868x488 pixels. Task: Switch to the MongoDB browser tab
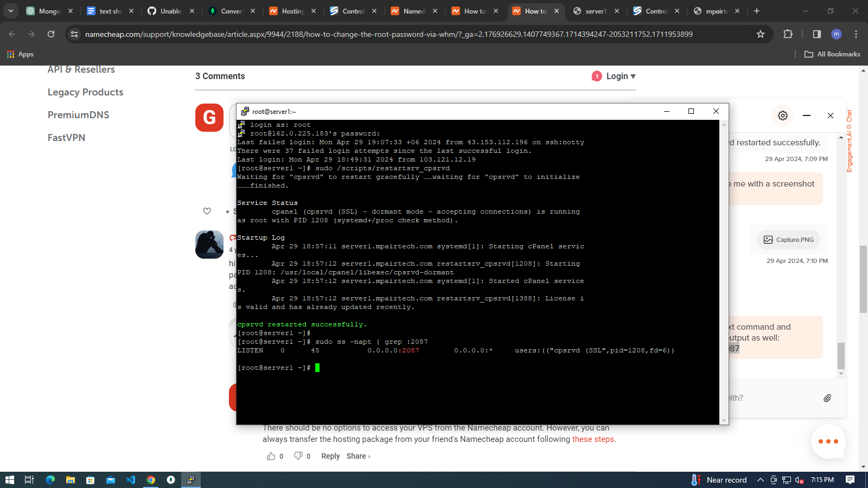[x=49, y=11]
